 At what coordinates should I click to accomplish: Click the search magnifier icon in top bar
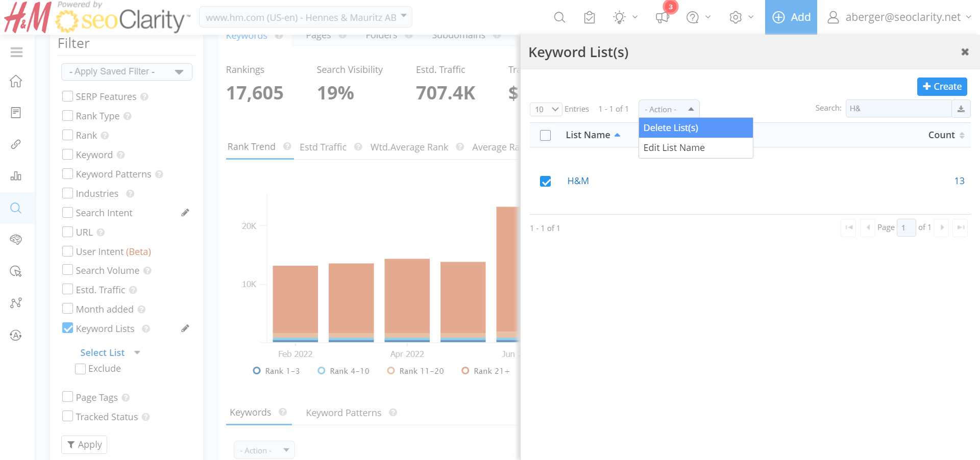[x=559, y=17]
